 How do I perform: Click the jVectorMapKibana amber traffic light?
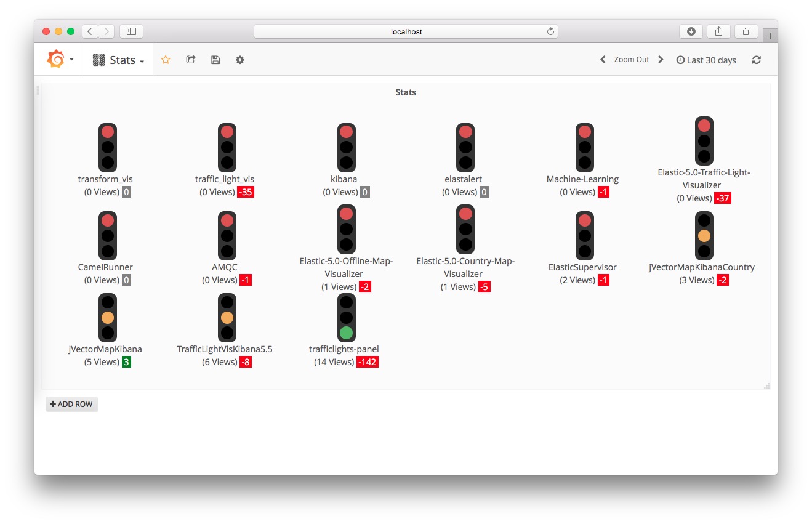coord(108,317)
